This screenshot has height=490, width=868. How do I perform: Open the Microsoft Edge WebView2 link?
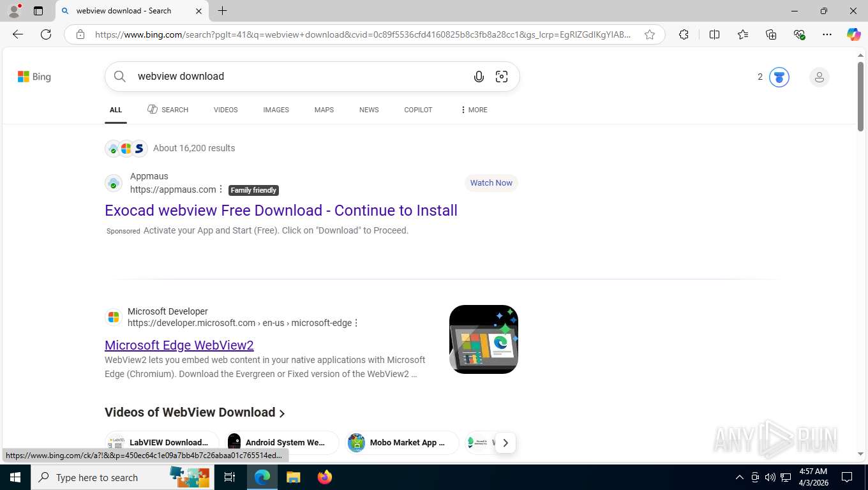(x=179, y=345)
